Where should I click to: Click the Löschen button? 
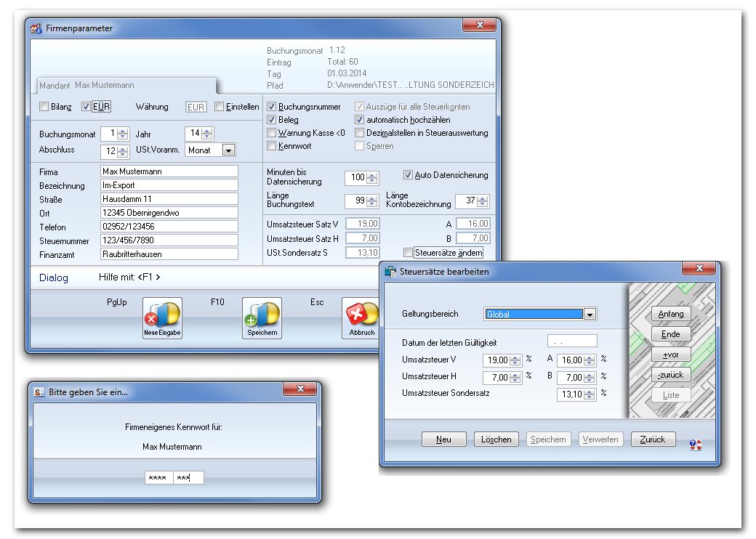coord(496,439)
